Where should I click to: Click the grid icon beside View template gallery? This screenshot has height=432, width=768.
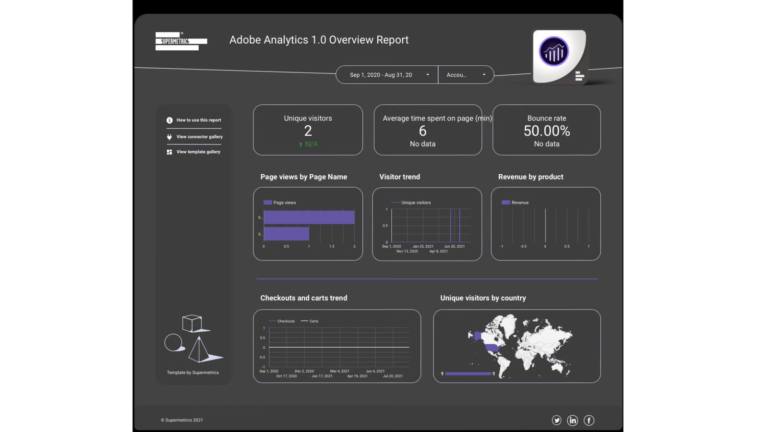coord(169,152)
